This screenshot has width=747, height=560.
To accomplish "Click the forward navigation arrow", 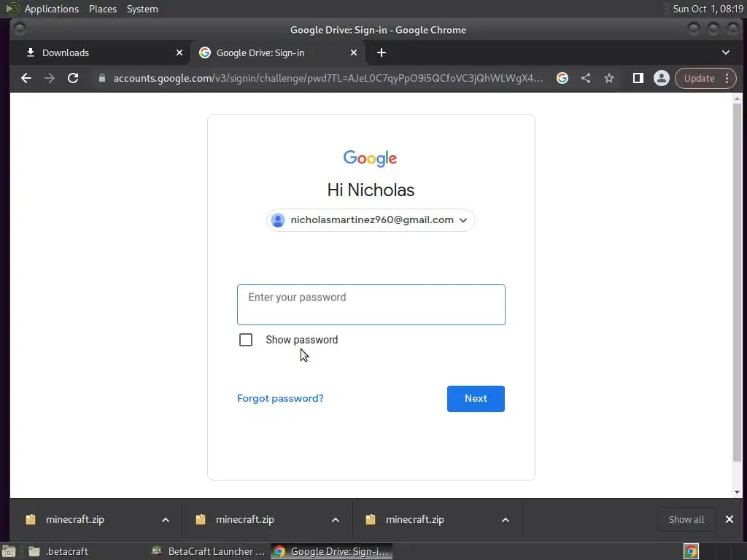I will pos(50,78).
